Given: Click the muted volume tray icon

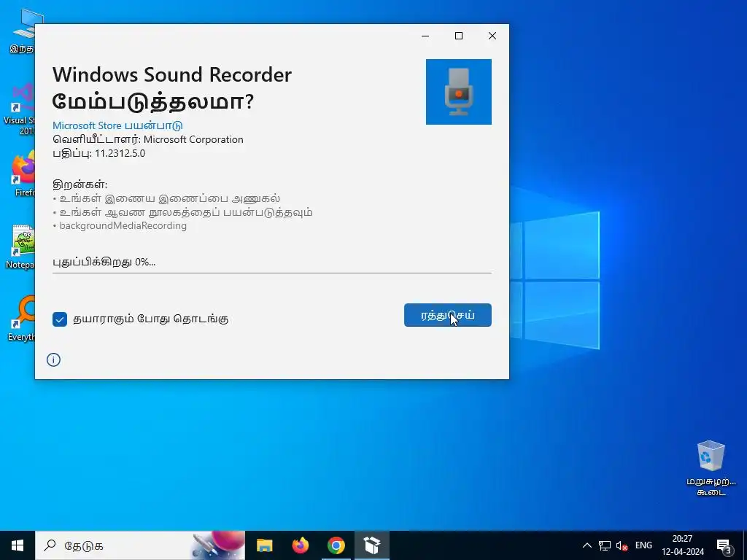Looking at the screenshot, I should pos(622,545).
